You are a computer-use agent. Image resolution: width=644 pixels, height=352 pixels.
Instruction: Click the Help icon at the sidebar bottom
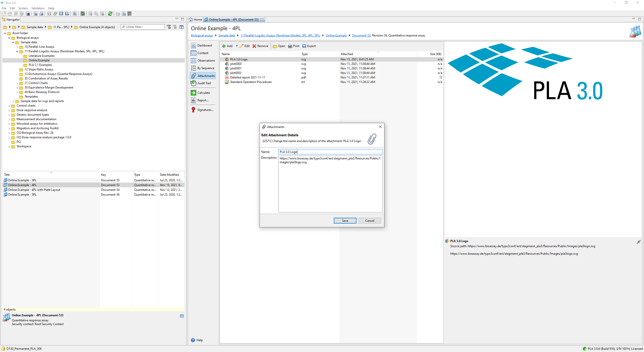193,340
